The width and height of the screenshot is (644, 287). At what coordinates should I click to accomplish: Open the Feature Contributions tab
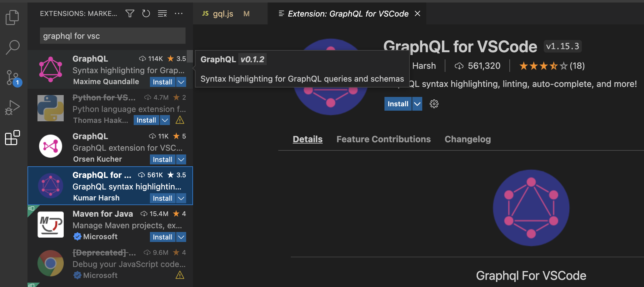pyautogui.click(x=384, y=139)
